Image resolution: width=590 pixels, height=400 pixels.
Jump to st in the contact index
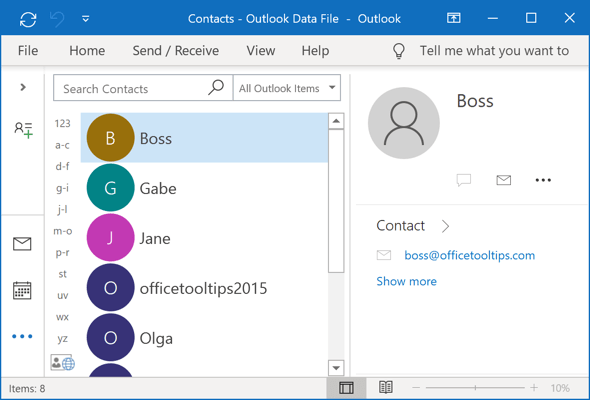tap(62, 274)
